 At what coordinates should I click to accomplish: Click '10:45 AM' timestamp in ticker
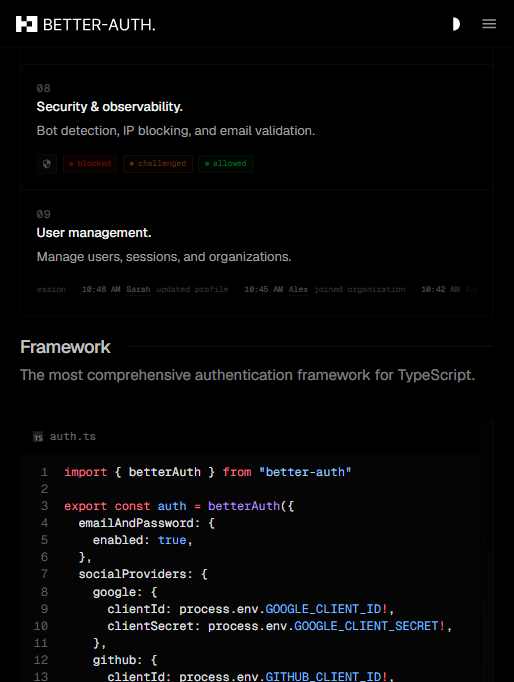[x=264, y=289]
